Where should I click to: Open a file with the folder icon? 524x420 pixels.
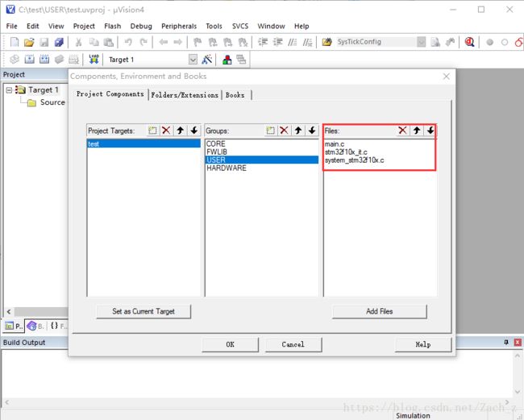(29, 42)
